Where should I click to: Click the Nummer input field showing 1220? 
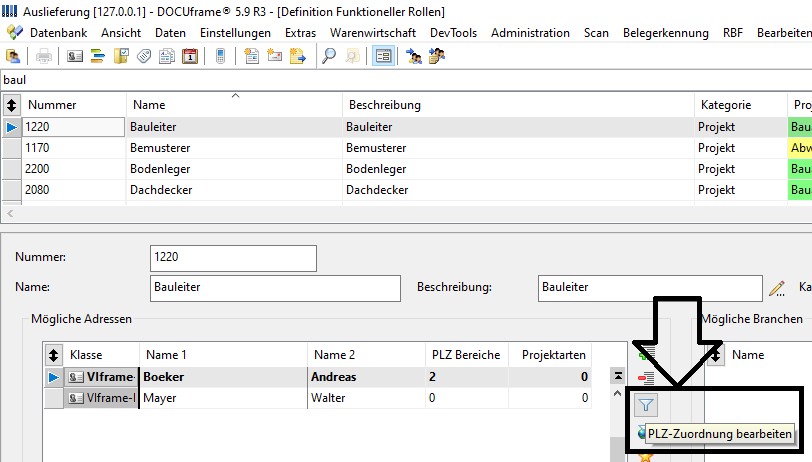point(233,258)
